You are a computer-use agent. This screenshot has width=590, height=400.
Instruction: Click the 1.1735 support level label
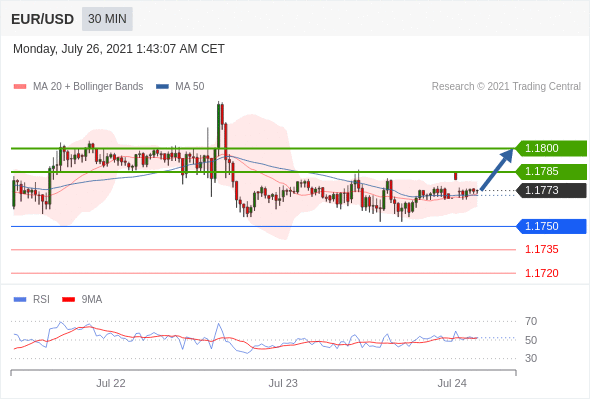pos(542,249)
